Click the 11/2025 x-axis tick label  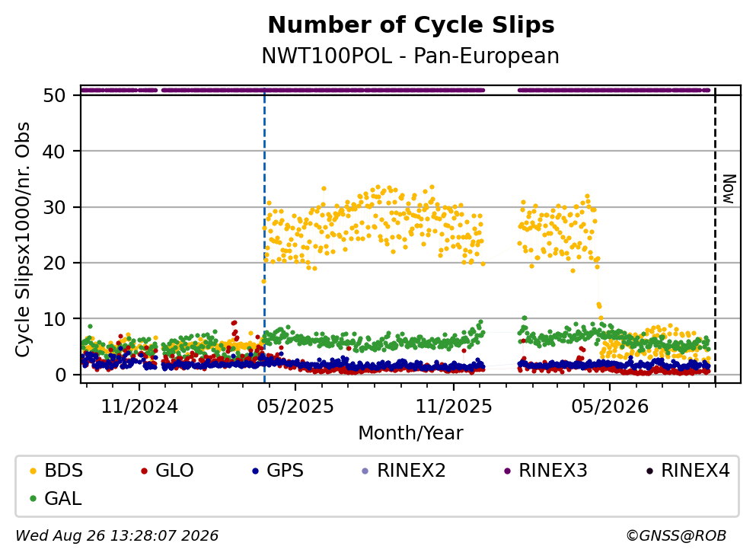[x=454, y=407]
